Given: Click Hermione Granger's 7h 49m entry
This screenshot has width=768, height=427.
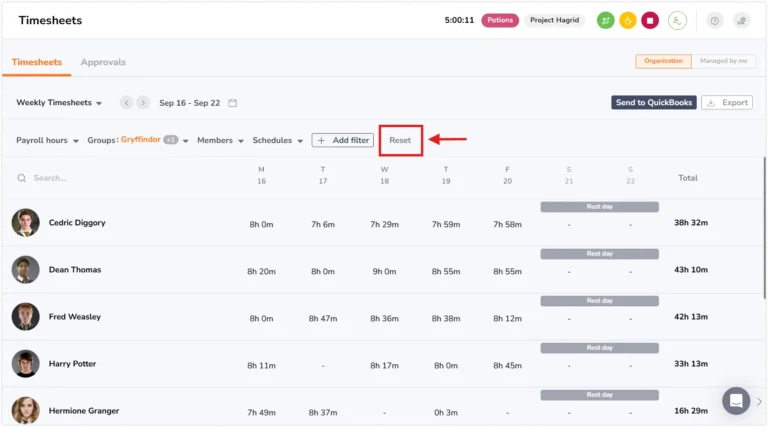Looking at the screenshot, I should pos(262,412).
